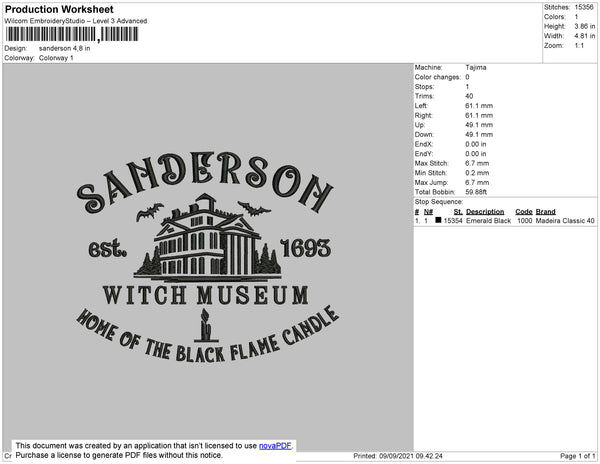Screen dimensions: 600x464
Task: Select the Right value 61.1 mm
Action: 479,115
